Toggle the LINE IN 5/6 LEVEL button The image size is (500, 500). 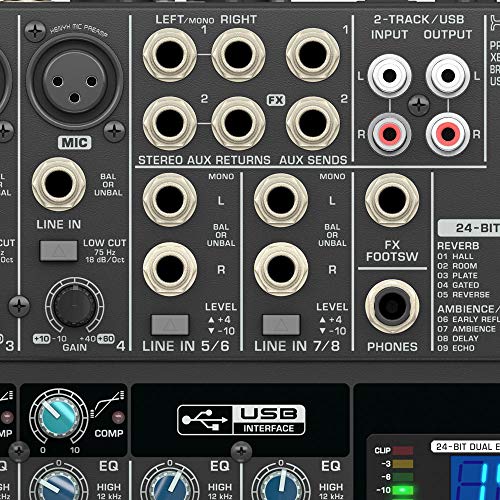tap(170, 325)
